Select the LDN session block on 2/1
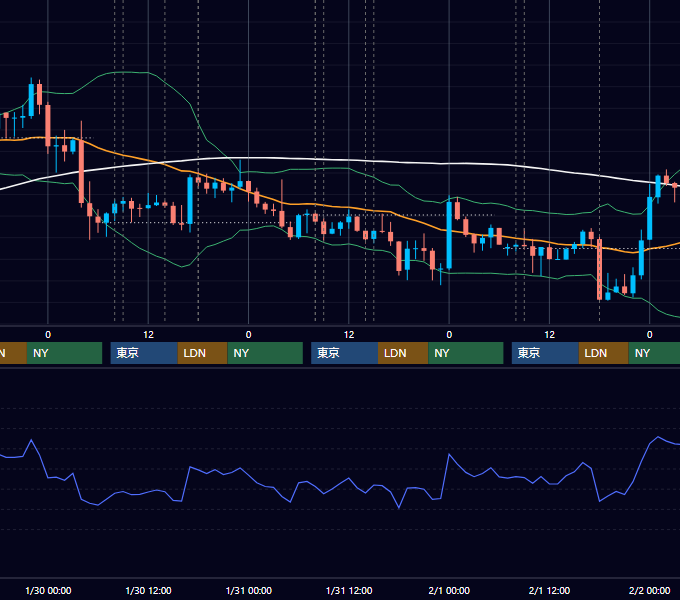The image size is (680, 600). 603,353
